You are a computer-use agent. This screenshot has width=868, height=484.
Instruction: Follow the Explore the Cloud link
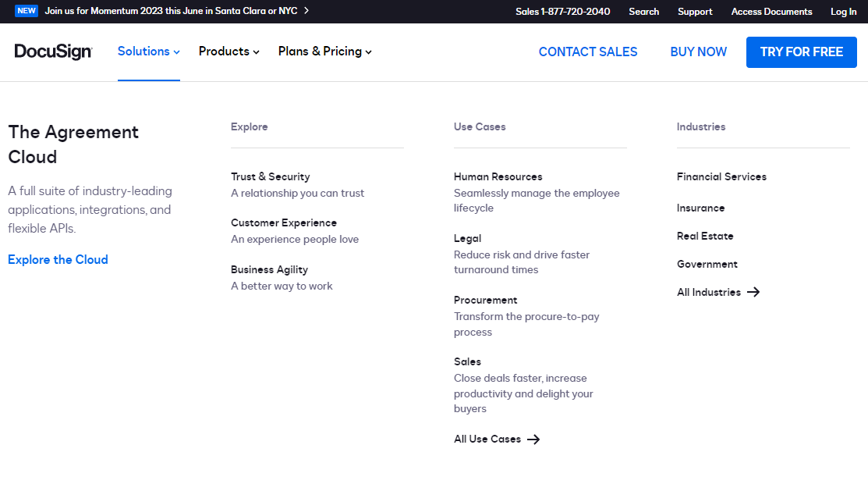[x=58, y=260]
